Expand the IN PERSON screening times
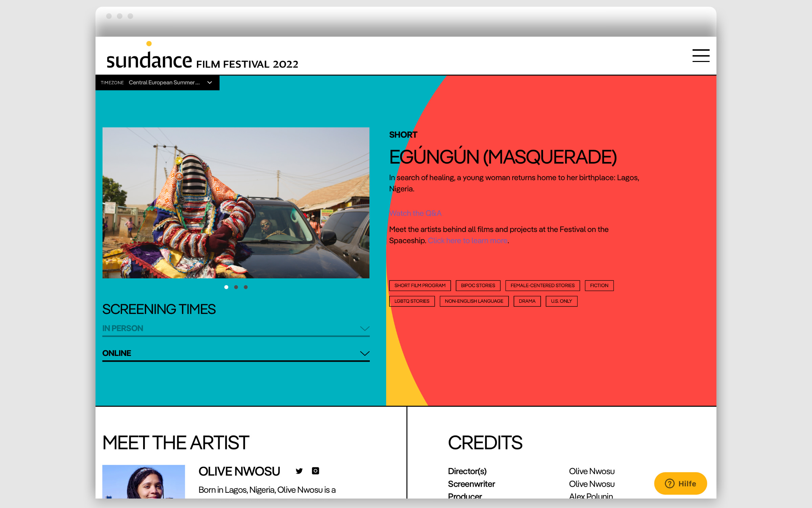Image resolution: width=812 pixels, height=508 pixels. [x=235, y=328]
